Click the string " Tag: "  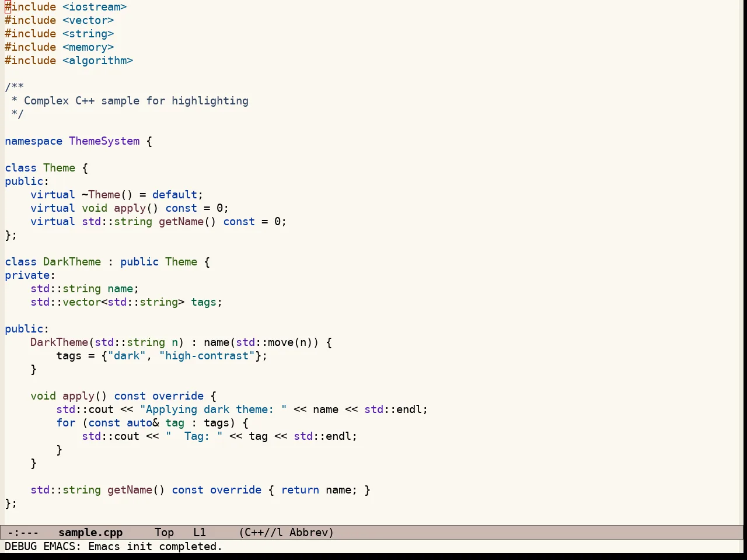point(194,436)
